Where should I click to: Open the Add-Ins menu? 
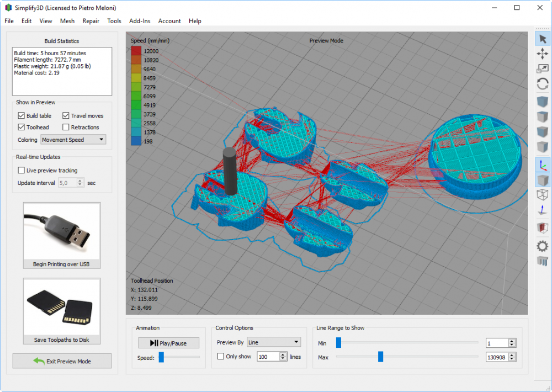(140, 21)
